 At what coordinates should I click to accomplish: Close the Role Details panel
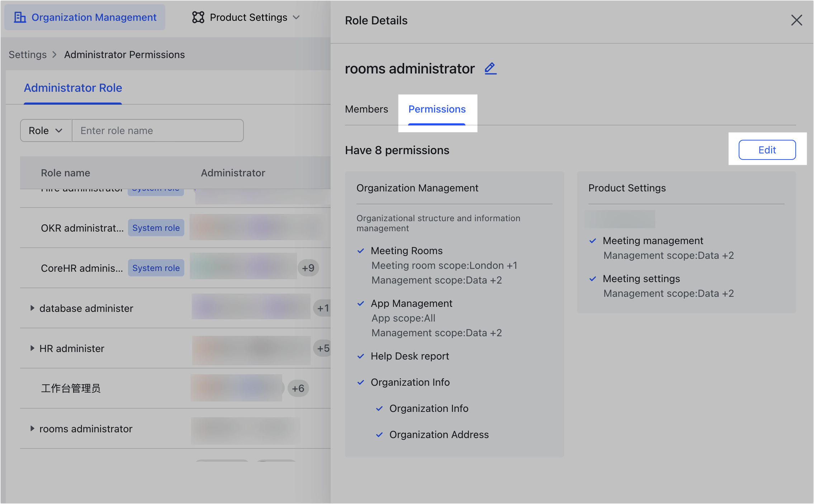tap(797, 20)
